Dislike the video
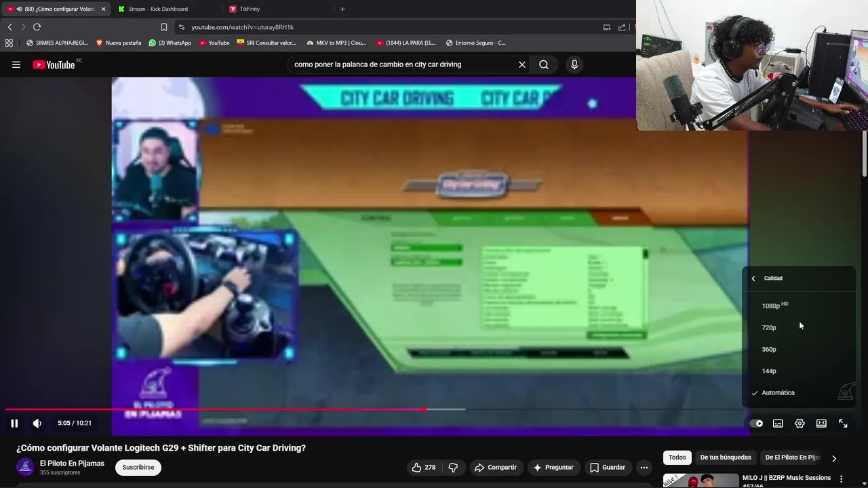 click(x=453, y=467)
